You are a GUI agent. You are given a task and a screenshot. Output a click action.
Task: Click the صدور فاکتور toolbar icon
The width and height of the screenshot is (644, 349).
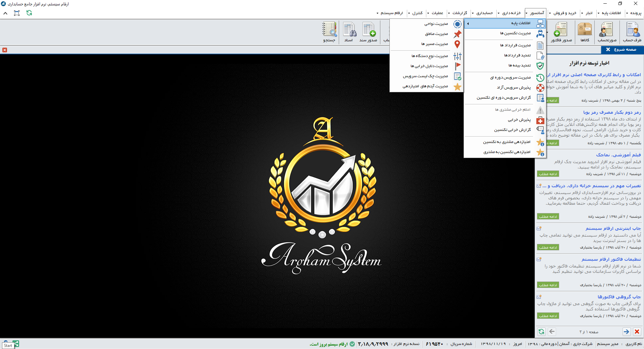(x=561, y=32)
